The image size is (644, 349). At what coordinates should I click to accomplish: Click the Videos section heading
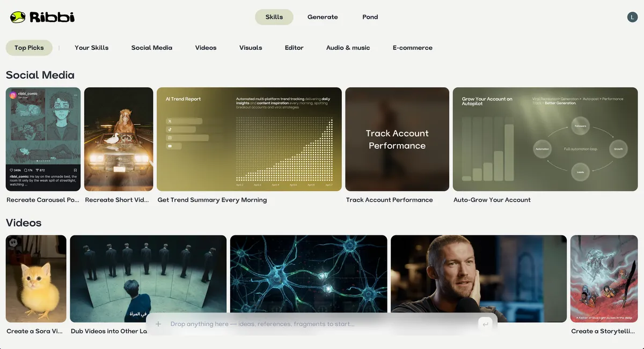pos(24,222)
